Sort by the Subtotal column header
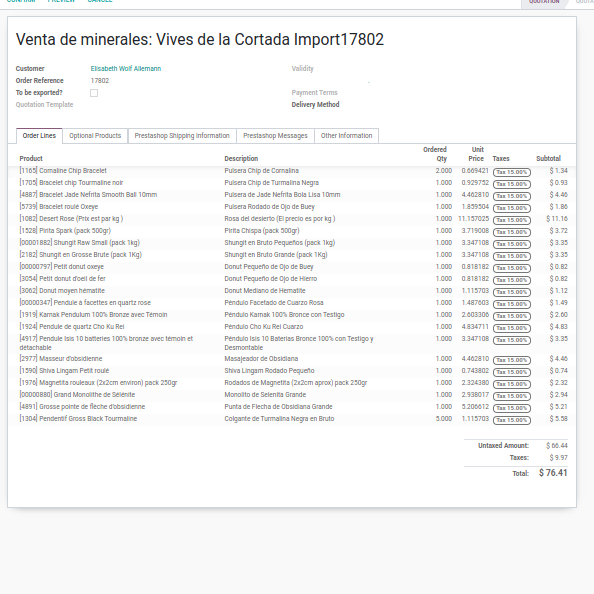This screenshot has width=594, height=594. click(548, 158)
